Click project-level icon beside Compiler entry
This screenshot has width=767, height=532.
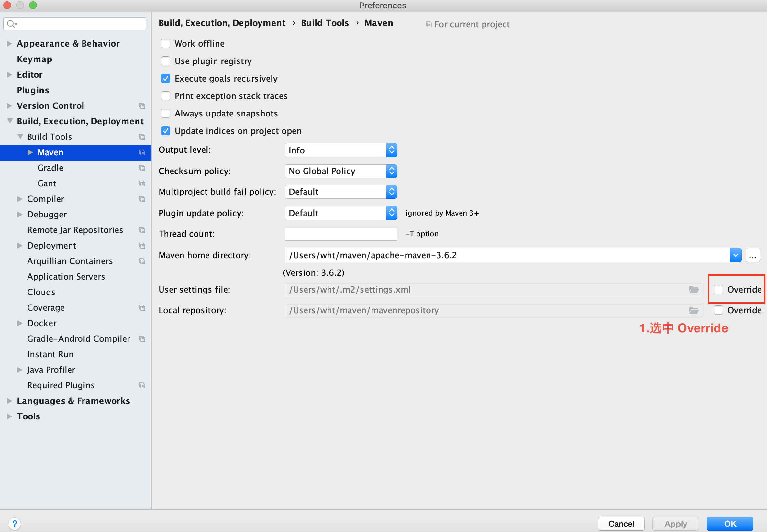point(142,199)
